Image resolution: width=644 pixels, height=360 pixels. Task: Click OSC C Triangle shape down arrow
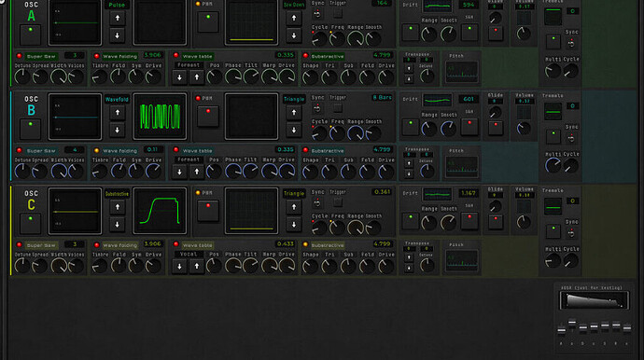coord(294,225)
